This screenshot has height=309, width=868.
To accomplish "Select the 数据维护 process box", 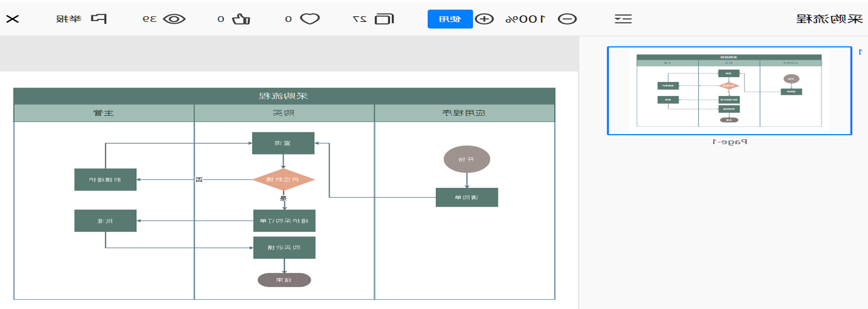I will [x=105, y=180].
